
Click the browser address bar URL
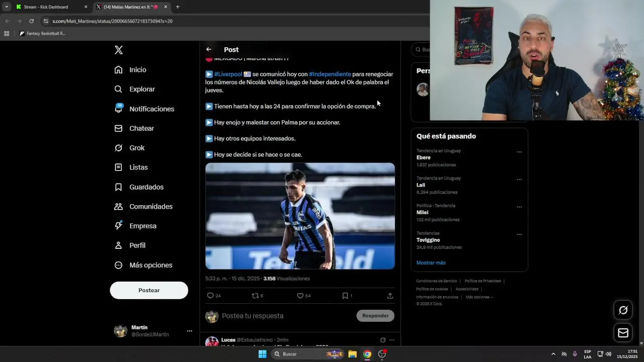coord(112,21)
